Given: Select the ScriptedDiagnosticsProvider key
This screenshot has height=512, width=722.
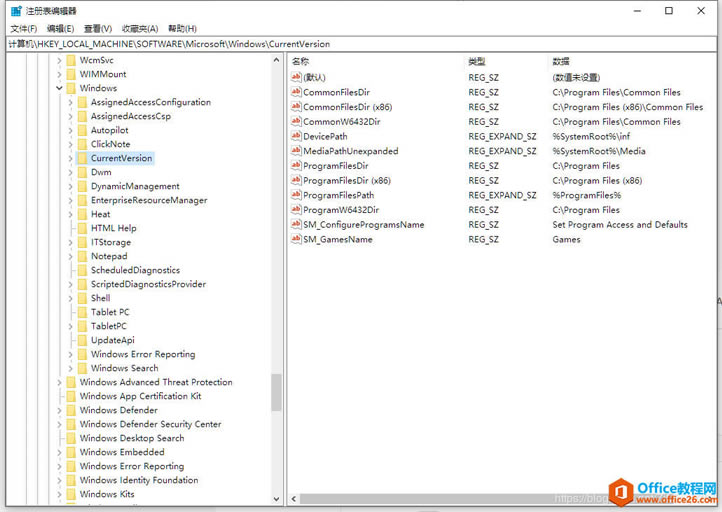Looking at the screenshot, I should [148, 284].
